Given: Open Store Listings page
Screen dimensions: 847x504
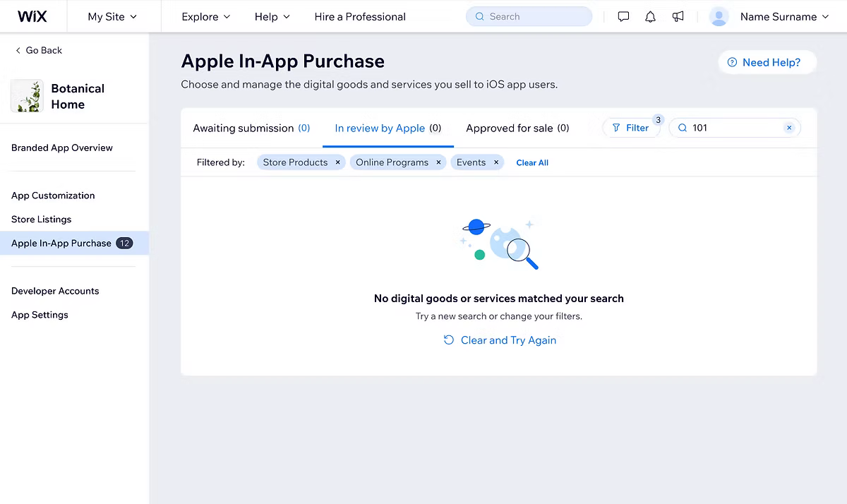Looking at the screenshot, I should pyautogui.click(x=41, y=220).
